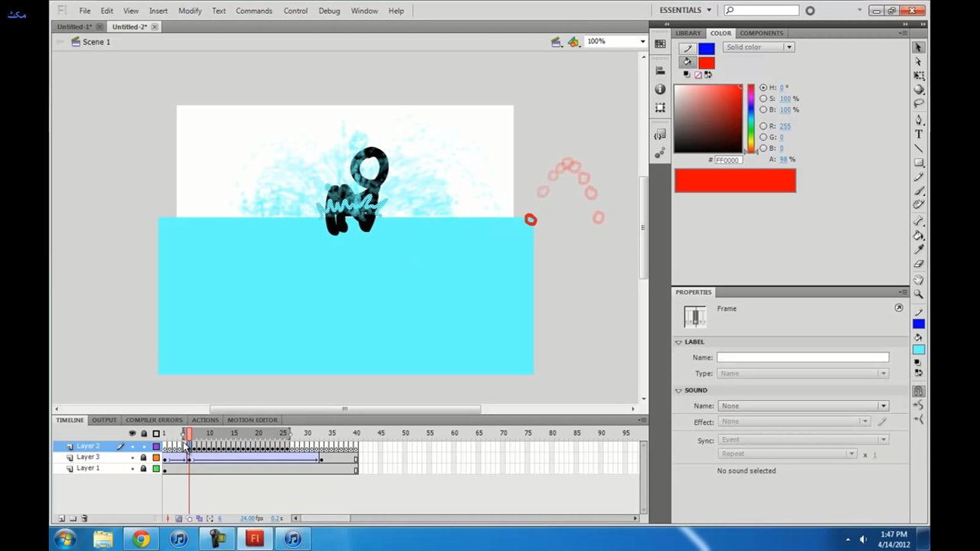980x551 pixels.
Task: Open the Modify menu
Action: (x=190, y=11)
